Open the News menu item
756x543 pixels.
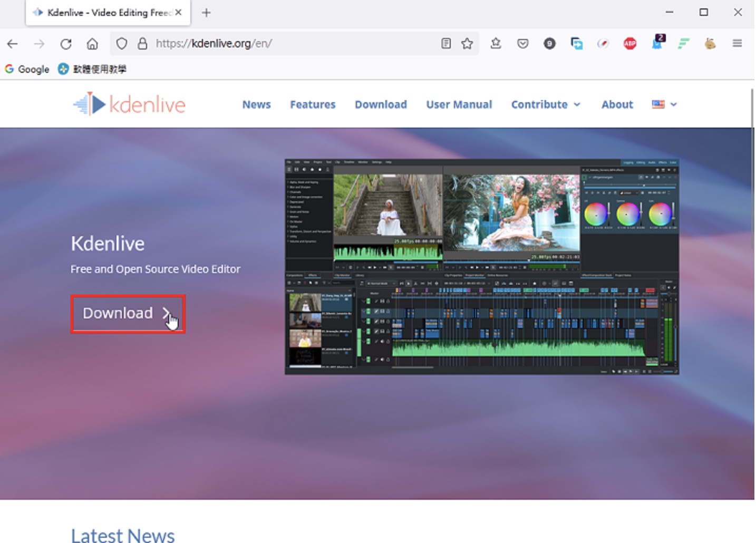tap(256, 104)
